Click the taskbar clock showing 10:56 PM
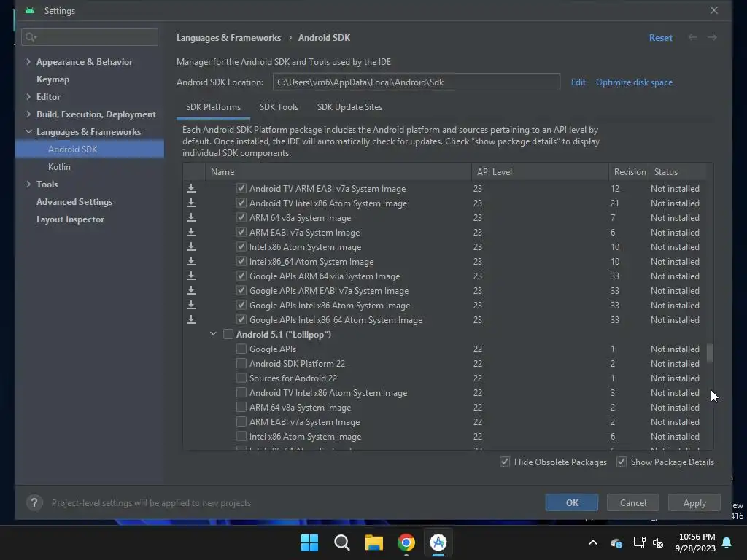Screen dimensions: 747x560 pyautogui.click(x=697, y=542)
